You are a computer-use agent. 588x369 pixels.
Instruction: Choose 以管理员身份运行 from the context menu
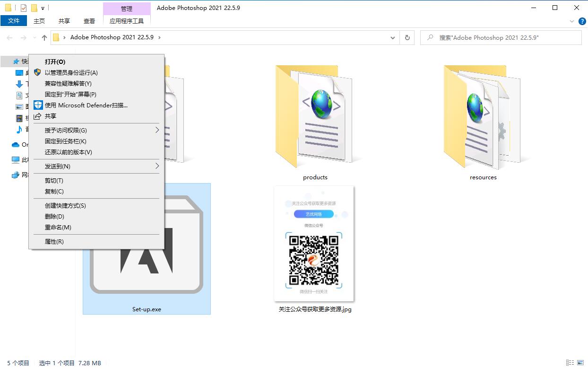click(71, 72)
